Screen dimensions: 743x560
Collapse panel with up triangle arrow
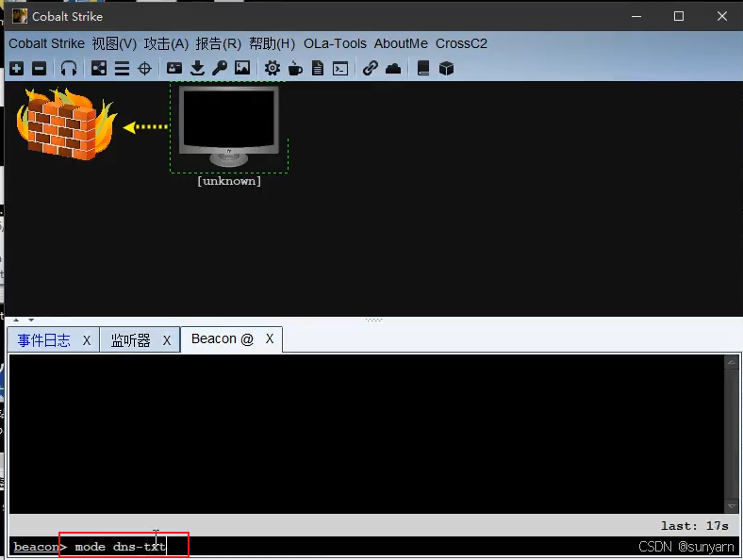[16, 320]
